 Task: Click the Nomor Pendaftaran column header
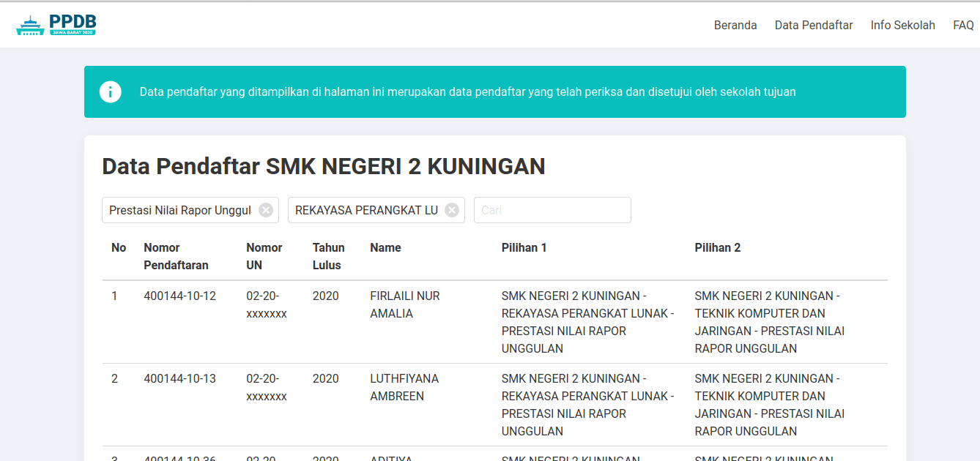point(176,256)
